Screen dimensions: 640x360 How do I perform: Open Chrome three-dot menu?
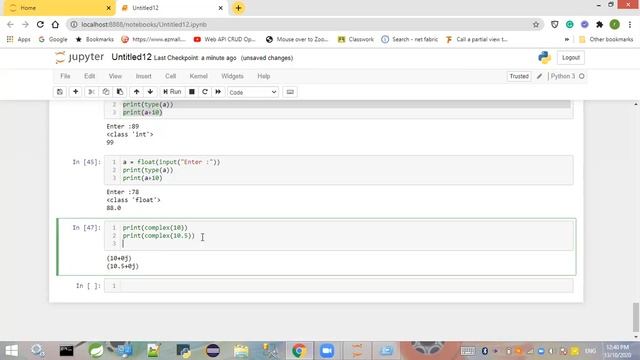tap(630, 24)
